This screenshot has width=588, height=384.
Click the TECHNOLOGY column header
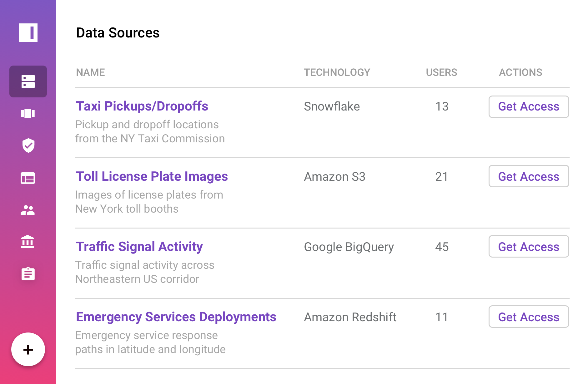click(337, 72)
